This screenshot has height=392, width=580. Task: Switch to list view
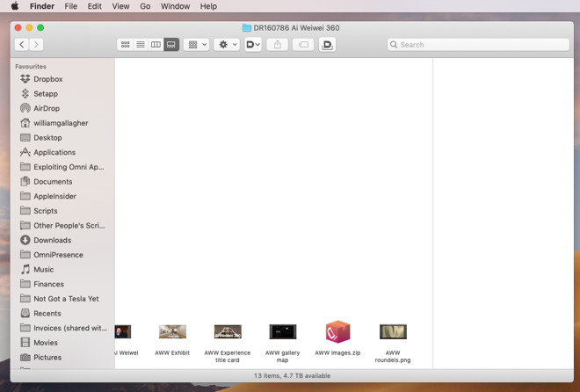(x=141, y=45)
